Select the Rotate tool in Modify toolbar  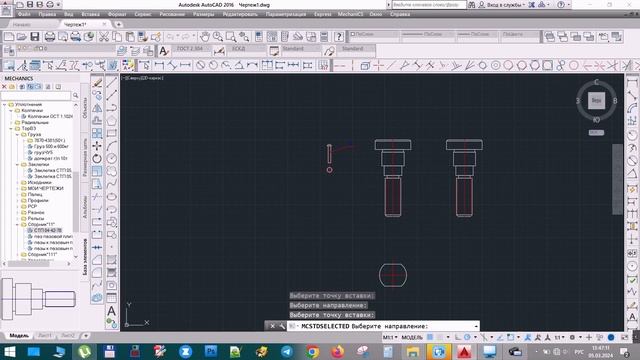[x=97, y=158]
